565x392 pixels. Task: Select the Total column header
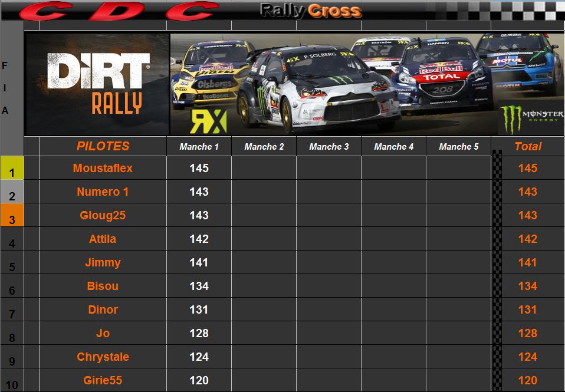(528, 146)
